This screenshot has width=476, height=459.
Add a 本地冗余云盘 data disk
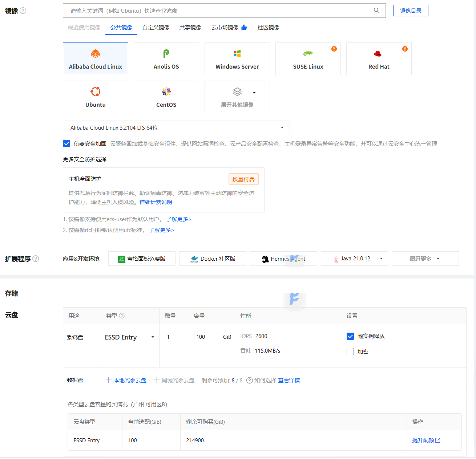(126, 380)
